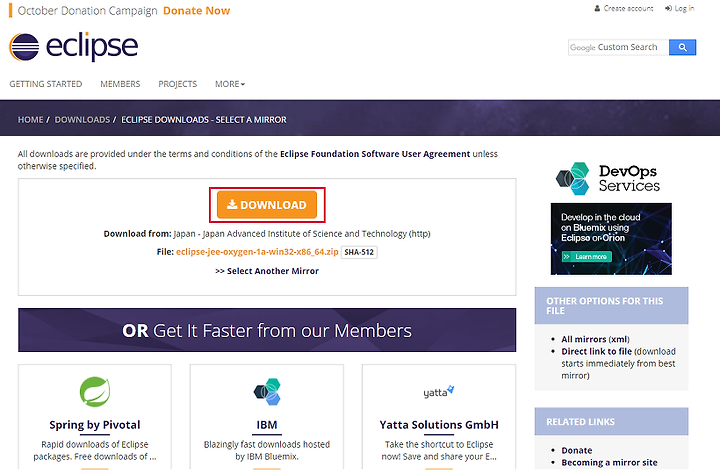Open Create account link
This screenshot has width=720, height=474.
(x=624, y=8)
